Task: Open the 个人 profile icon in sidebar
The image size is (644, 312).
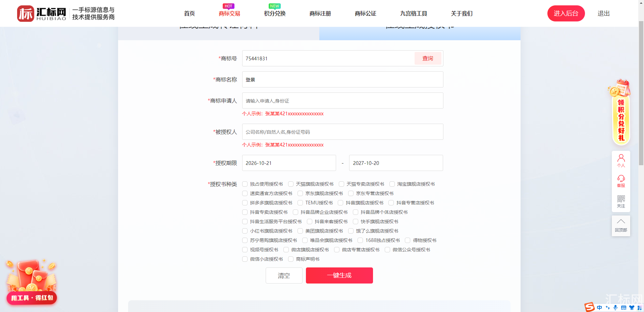Action: (x=621, y=161)
